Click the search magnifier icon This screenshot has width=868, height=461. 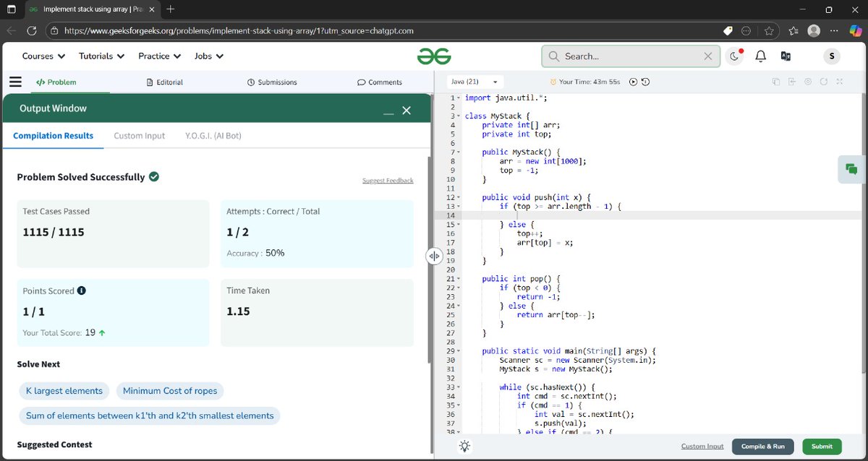[x=554, y=56]
